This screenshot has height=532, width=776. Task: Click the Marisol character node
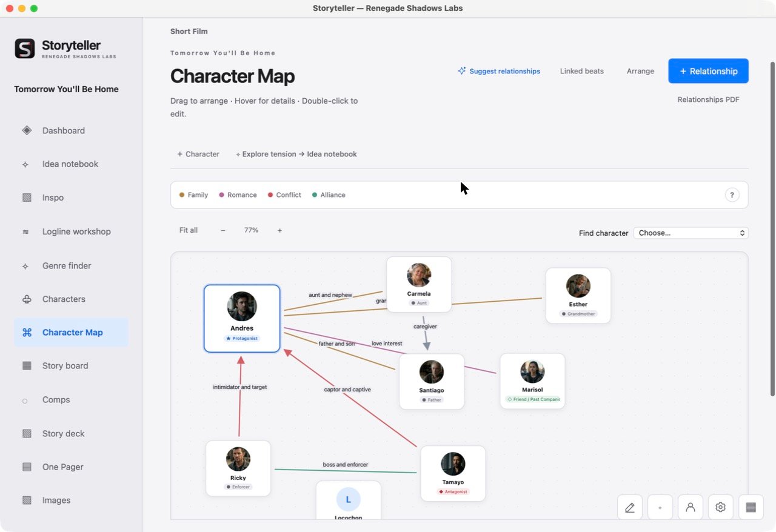(x=532, y=381)
